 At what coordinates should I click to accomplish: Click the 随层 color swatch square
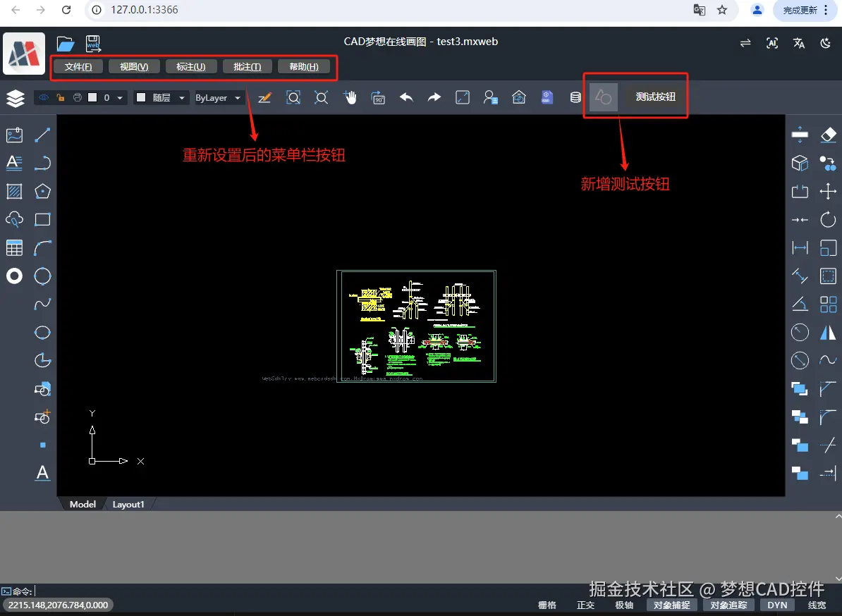141,98
